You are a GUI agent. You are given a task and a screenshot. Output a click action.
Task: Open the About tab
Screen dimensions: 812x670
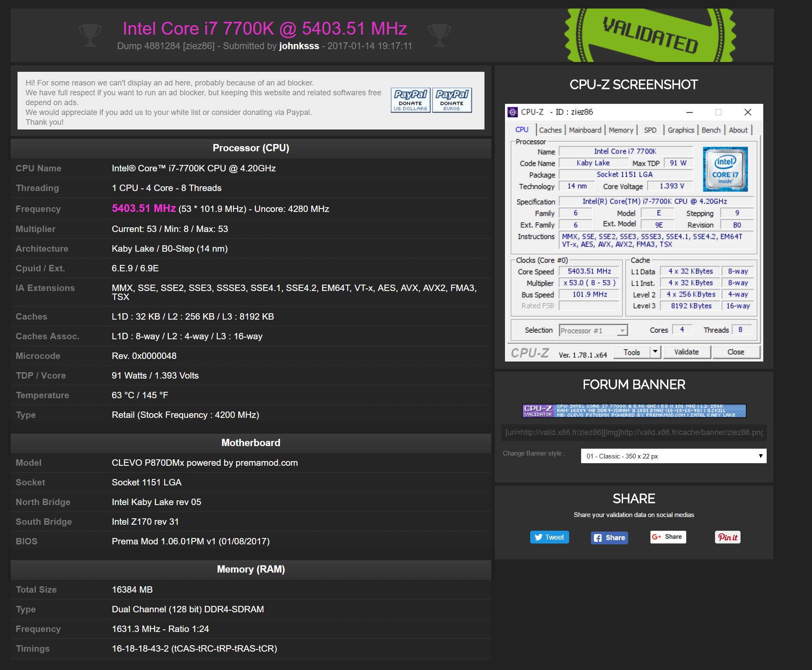738,130
